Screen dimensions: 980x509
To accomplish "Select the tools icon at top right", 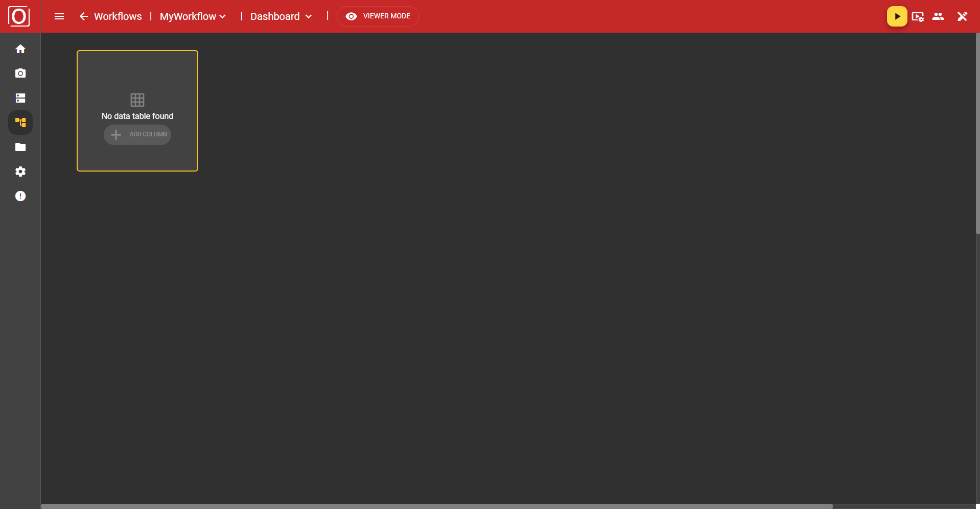I will tap(962, 16).
